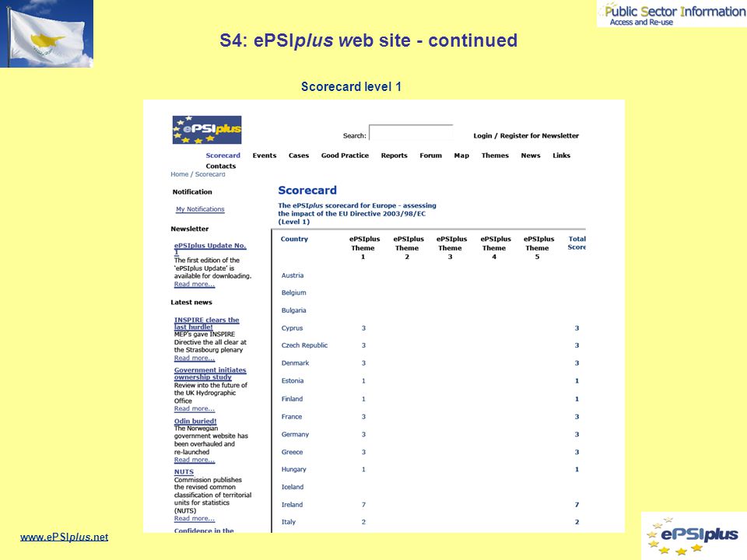Click Read more under Hydrographic Office news
Image resolution: width=747 pixels, height=560 pixels.
point(195,408)
